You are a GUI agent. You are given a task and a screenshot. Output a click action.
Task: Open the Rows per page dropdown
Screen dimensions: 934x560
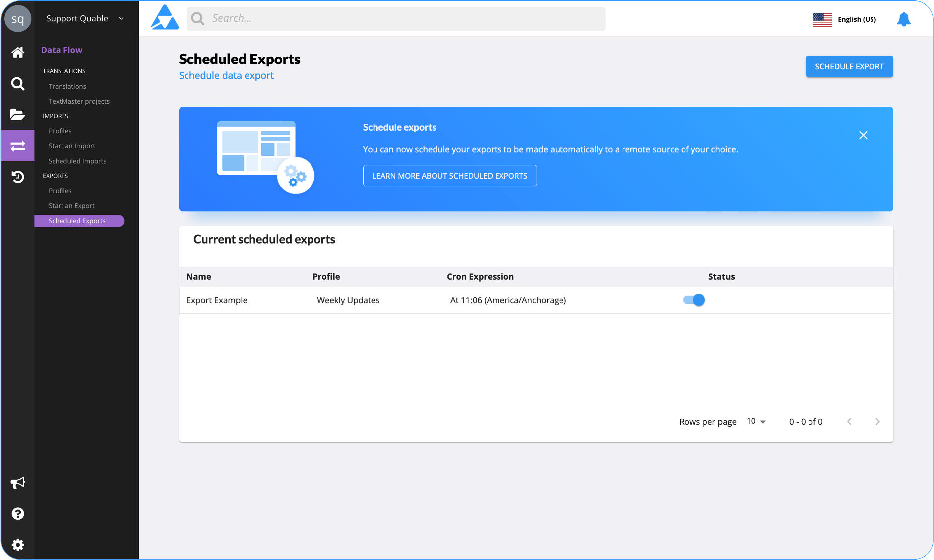(755, 421)
